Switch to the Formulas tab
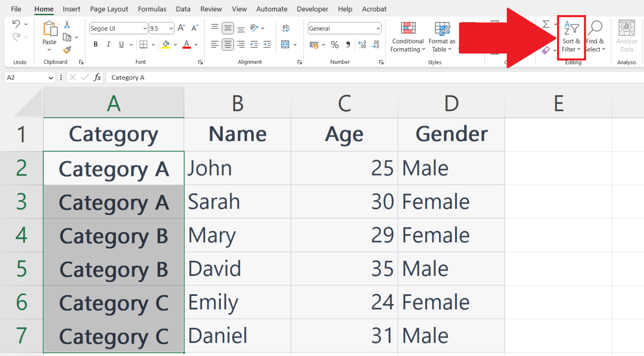Screen dimensions: 644x356 pyautogui.click(x=152, y=9)
